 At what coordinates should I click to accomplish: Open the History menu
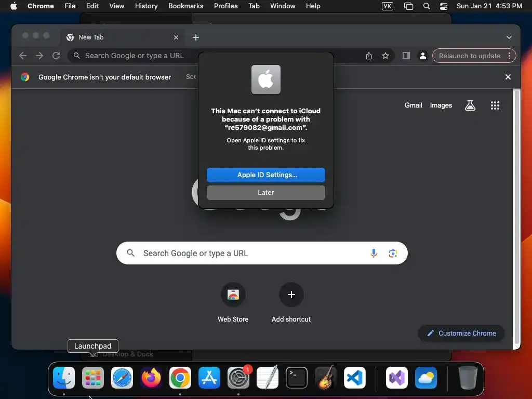[x=146, y=6]
